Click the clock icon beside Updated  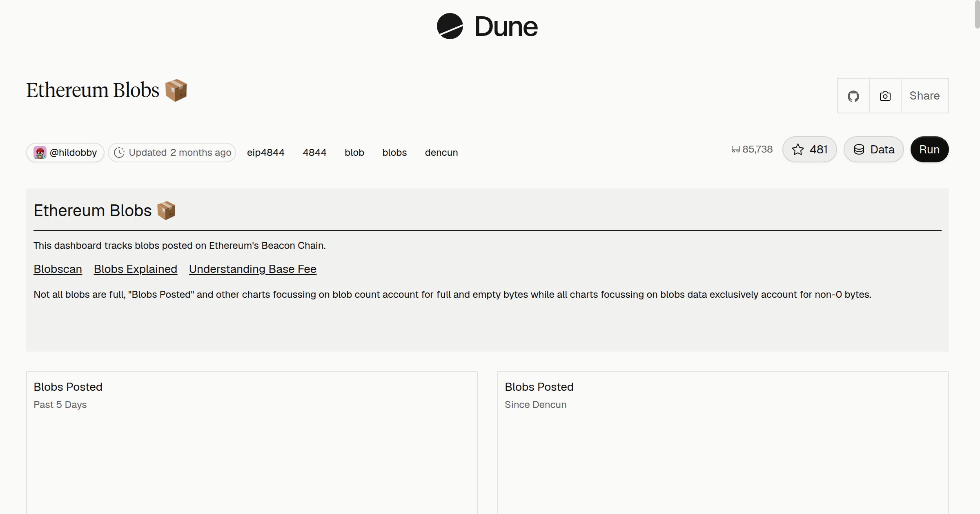tap(119, 153)
